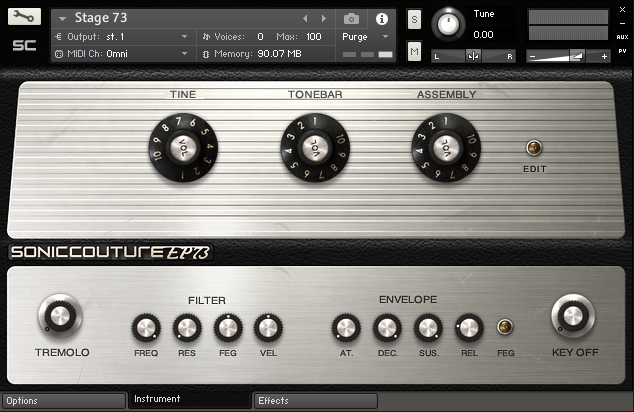Toggle the envelope FEG lamp switch
Viewport: 634px width, 412px height.
click(x=505, y=327)
